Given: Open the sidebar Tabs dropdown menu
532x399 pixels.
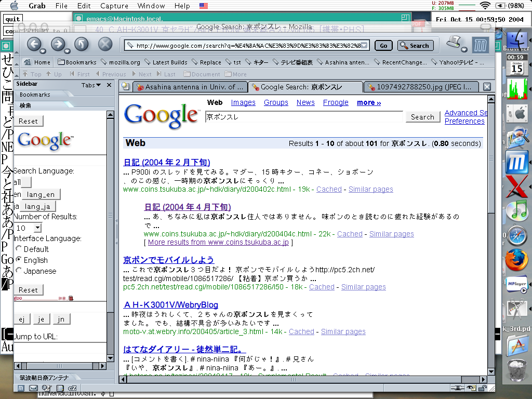Looking at the screenshot, I should tap(91, 85).
